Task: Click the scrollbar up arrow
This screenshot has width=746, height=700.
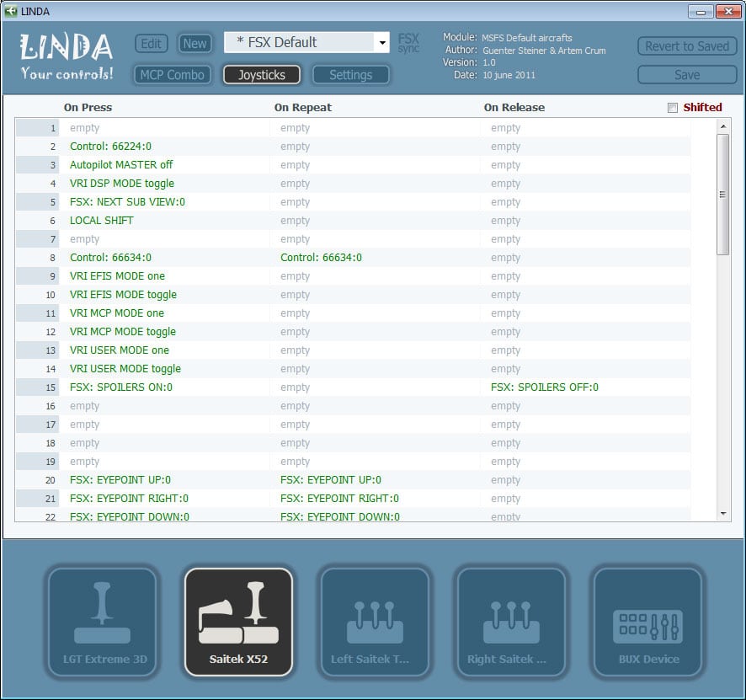Action: (x=722, y=126)
